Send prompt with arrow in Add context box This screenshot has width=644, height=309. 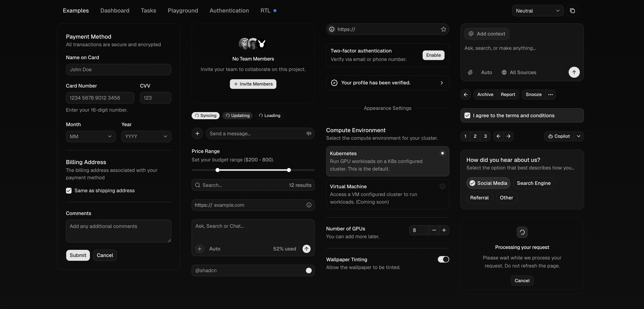pos(574,72)
